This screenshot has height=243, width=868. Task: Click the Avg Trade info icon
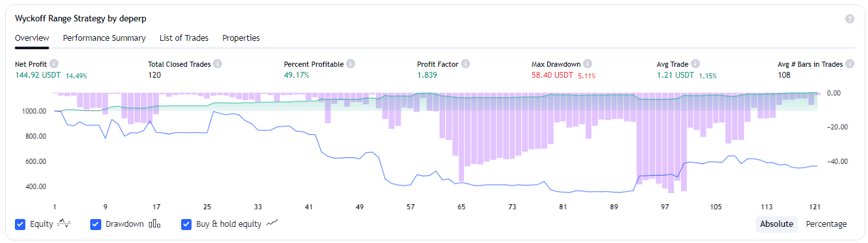[695, 64]
